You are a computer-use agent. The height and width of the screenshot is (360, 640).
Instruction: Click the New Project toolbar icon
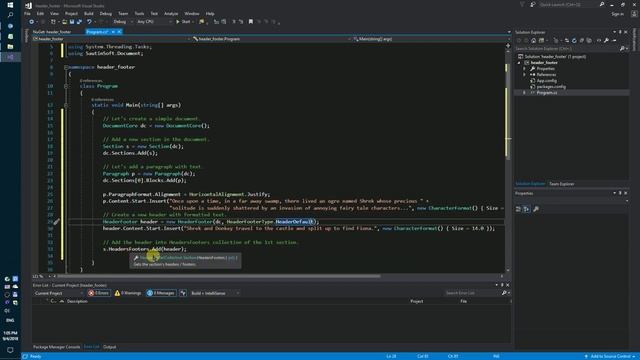tap(53, 22)
